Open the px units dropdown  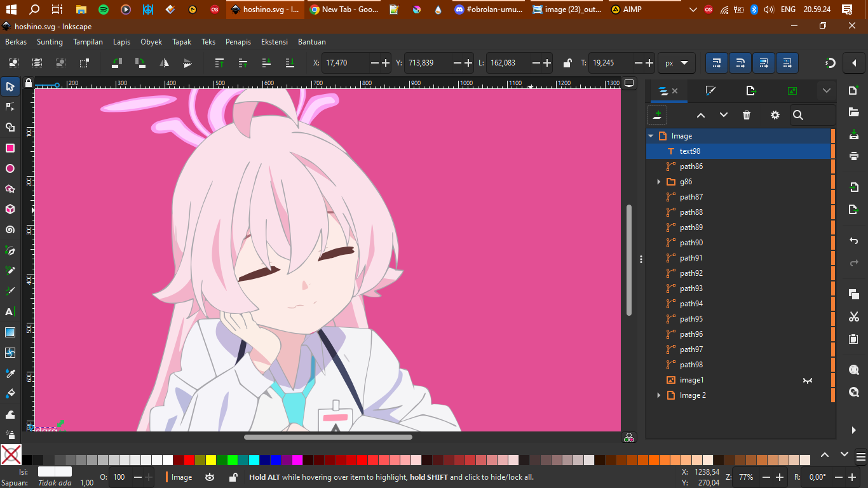(x=677, y=63)
